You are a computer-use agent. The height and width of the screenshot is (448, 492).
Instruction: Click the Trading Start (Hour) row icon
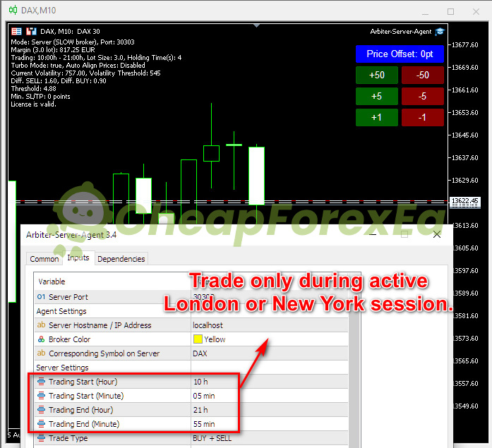41,382
